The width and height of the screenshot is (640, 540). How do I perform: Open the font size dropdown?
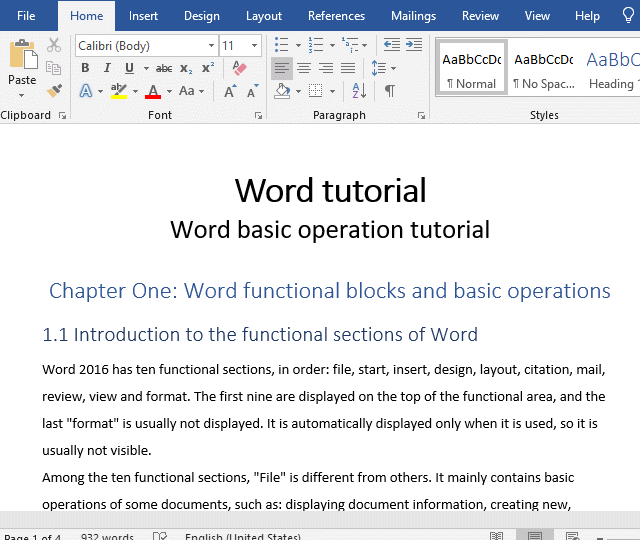click(x=254, y=45)
